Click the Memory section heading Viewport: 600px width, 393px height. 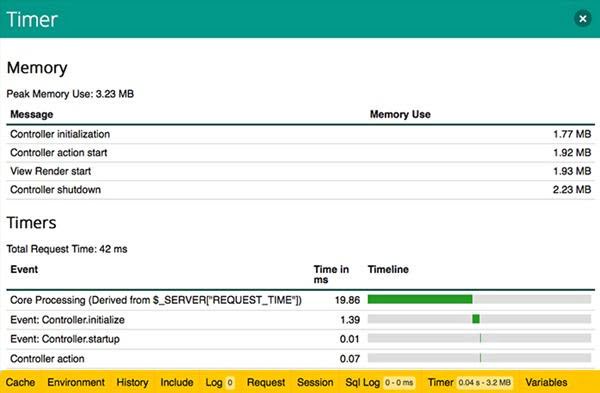[x=37, y=68]
